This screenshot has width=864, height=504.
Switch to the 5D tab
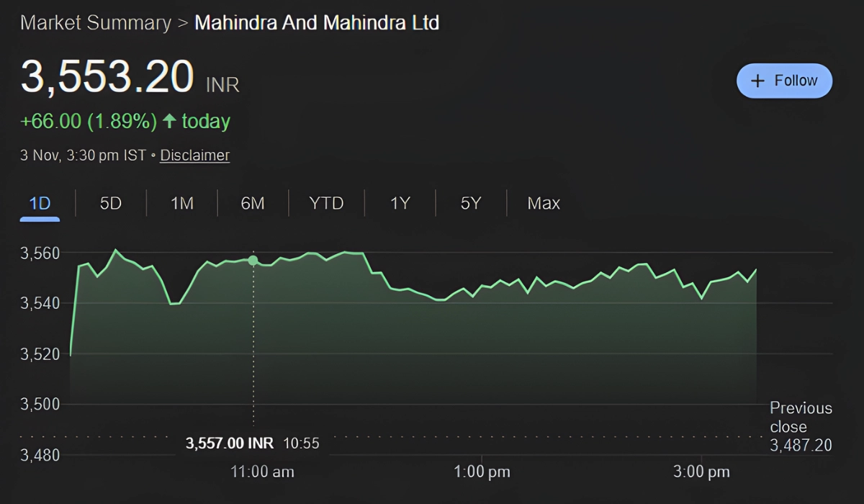click(110, 204)
